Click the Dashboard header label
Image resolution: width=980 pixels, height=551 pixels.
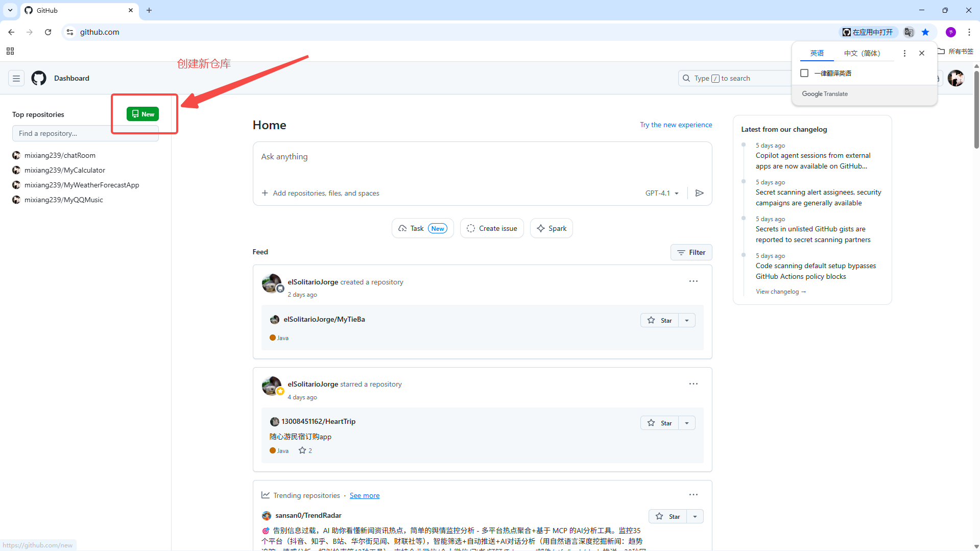coord(71,78)
